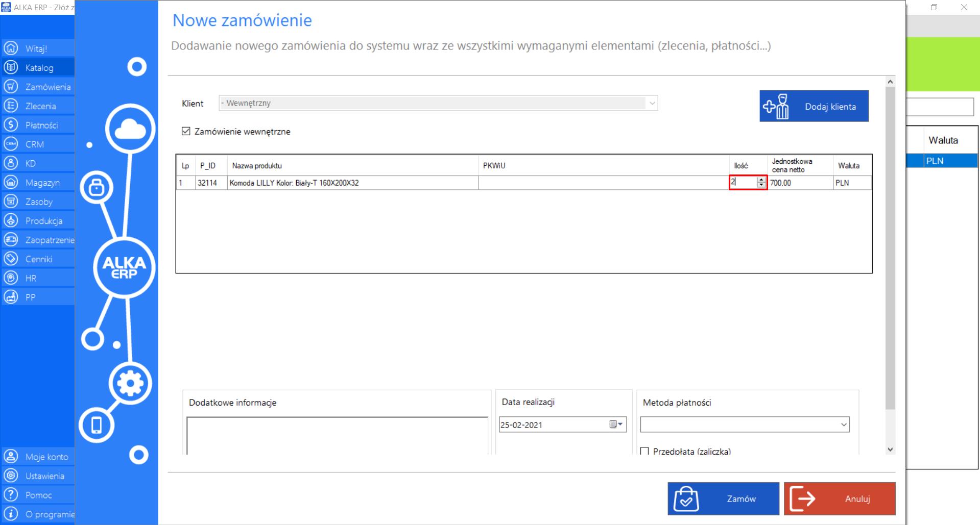Click the Witaj! home icon in sidebar
The width and height of the screenshot is (980, 525).
point(11,48)
